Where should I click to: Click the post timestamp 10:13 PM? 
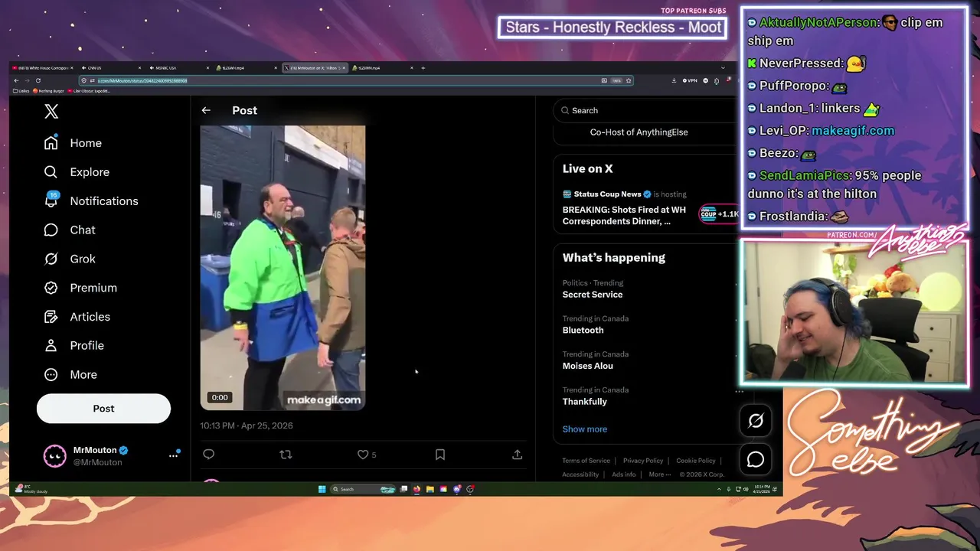pos(247,425)
